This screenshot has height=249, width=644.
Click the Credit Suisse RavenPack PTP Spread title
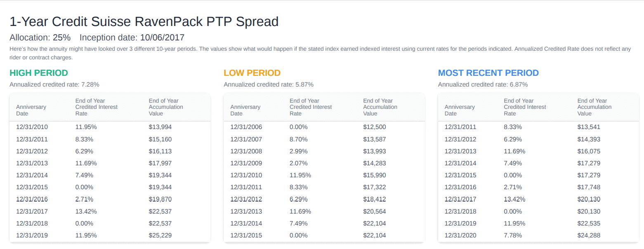(144, 21)
